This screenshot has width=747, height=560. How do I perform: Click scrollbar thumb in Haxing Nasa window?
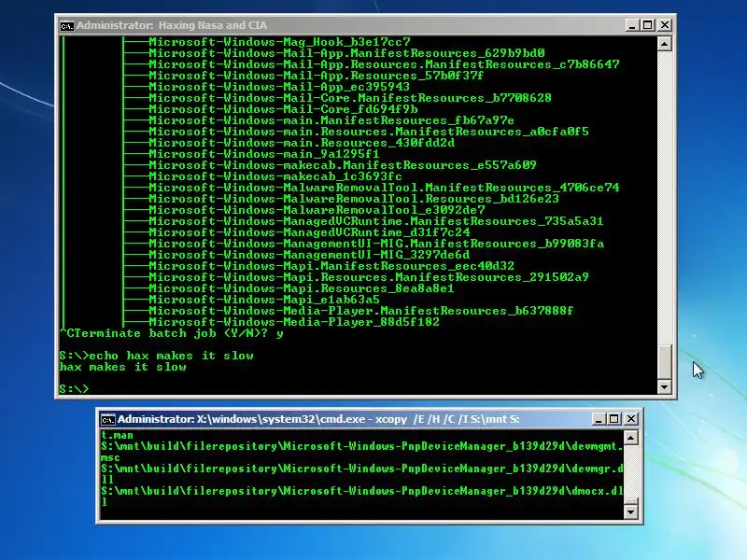(664, 362)
